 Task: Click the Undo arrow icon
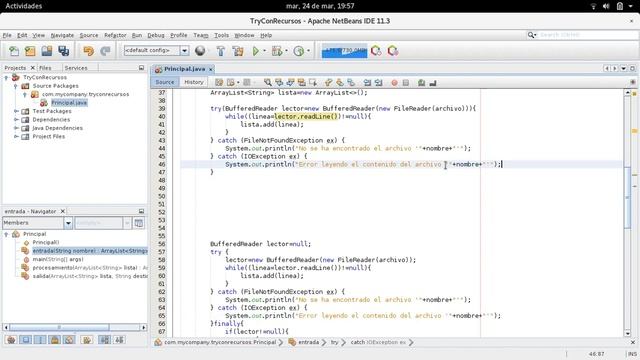click(x=88, y=51)
